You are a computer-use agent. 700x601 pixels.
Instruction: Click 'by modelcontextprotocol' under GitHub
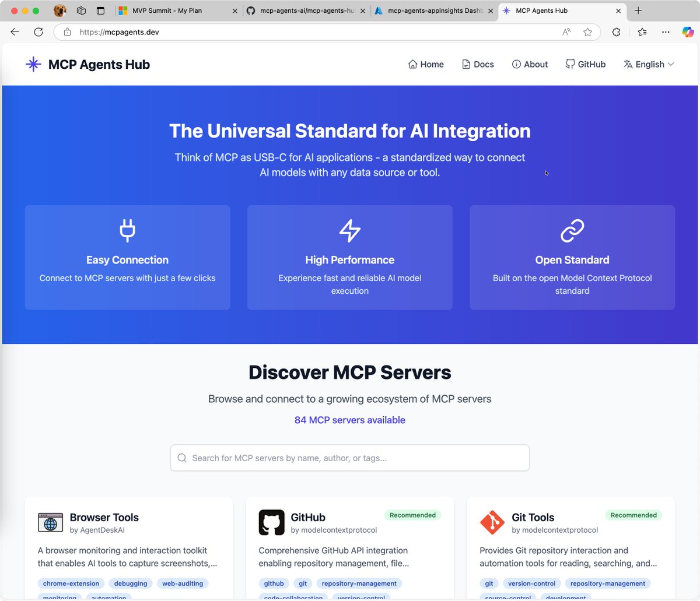coord(334,530)
